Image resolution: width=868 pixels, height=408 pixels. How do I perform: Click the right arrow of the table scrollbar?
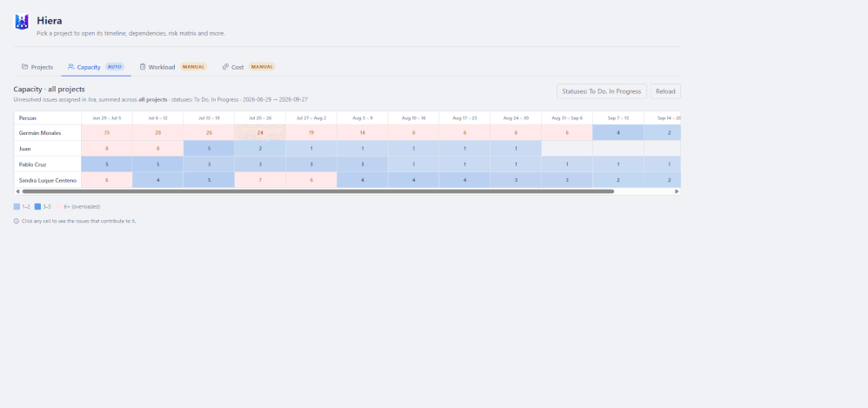tap(677, 191)
